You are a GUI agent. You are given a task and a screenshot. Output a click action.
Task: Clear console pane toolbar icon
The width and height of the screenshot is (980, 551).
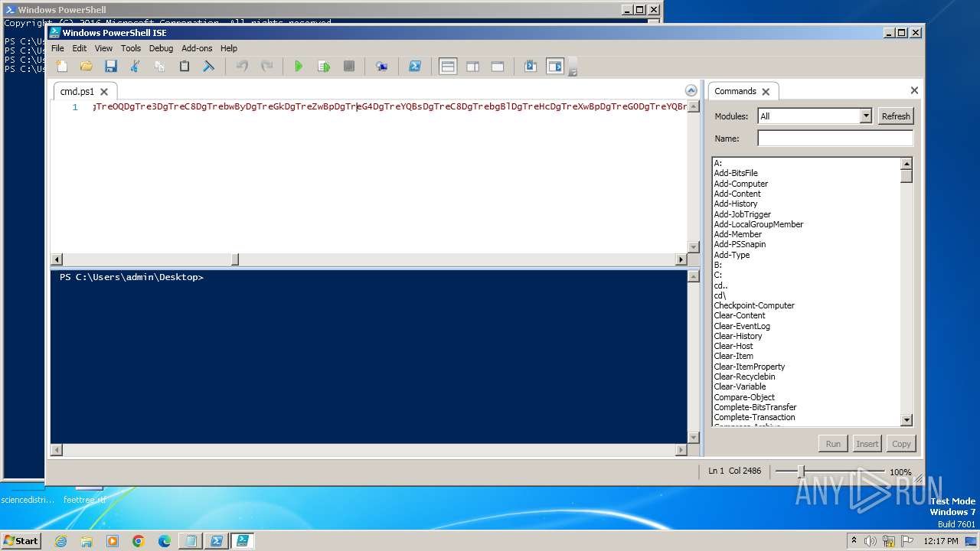click(208, 67)
